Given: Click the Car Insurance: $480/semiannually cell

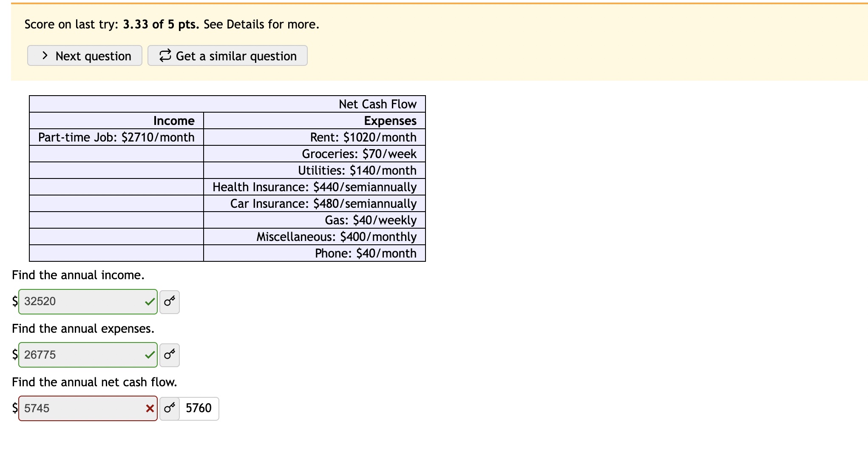Looking at the screenshot, I should (x=315, y=204).
